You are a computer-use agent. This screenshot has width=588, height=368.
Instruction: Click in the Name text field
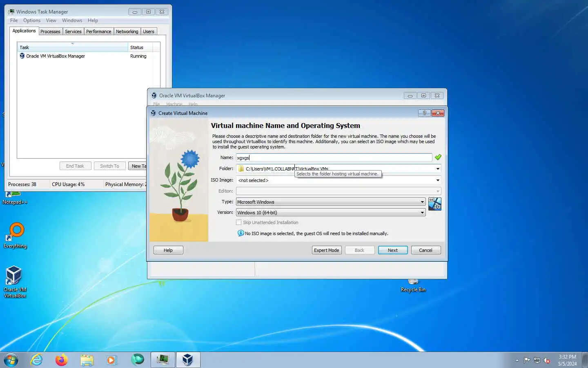334,157
